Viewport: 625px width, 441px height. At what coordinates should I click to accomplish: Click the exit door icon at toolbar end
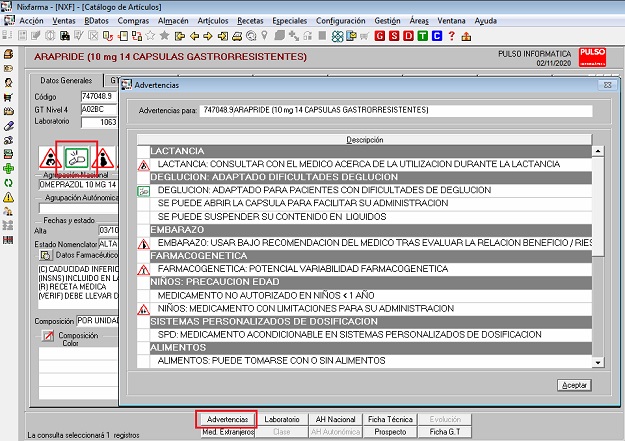tap(466, 37)
